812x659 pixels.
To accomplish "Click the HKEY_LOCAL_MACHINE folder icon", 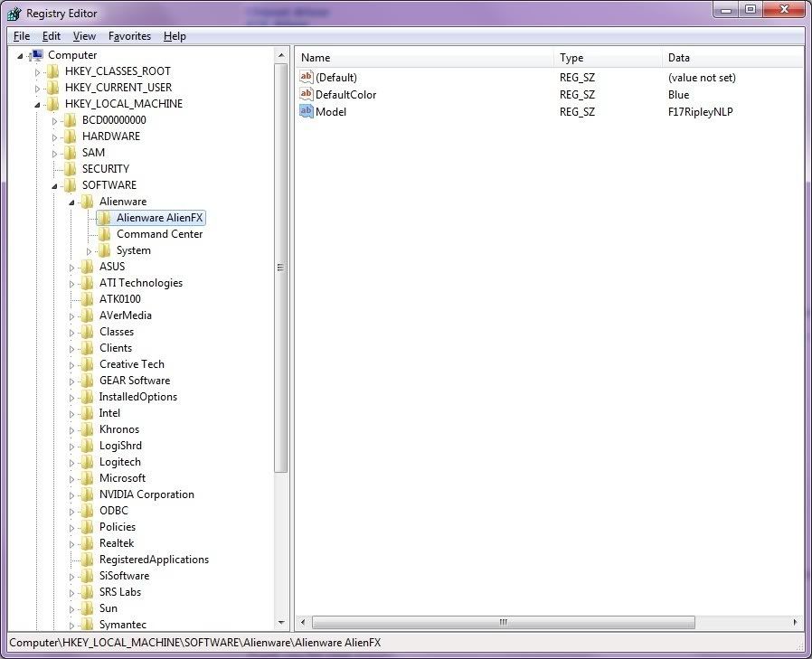I will point(52,104).
